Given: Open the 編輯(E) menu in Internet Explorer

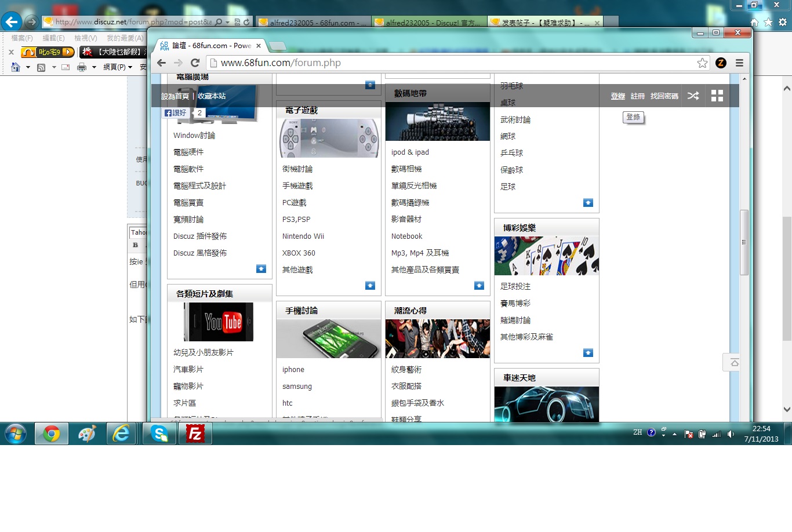Looking at the screenshot, I should [53, 38].
